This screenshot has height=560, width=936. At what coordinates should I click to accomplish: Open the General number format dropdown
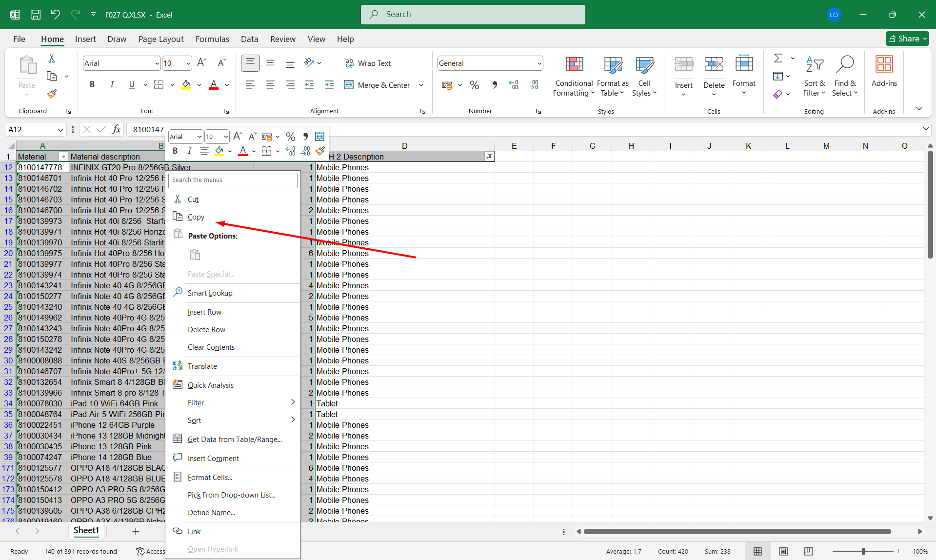coord(539,63)
